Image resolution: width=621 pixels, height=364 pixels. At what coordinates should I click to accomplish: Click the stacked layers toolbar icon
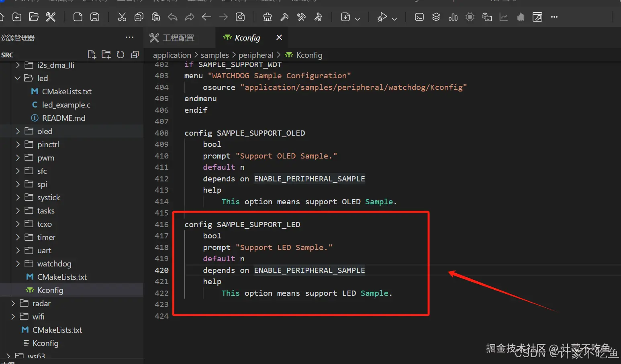pyautogui.click(x=436, y=17)
